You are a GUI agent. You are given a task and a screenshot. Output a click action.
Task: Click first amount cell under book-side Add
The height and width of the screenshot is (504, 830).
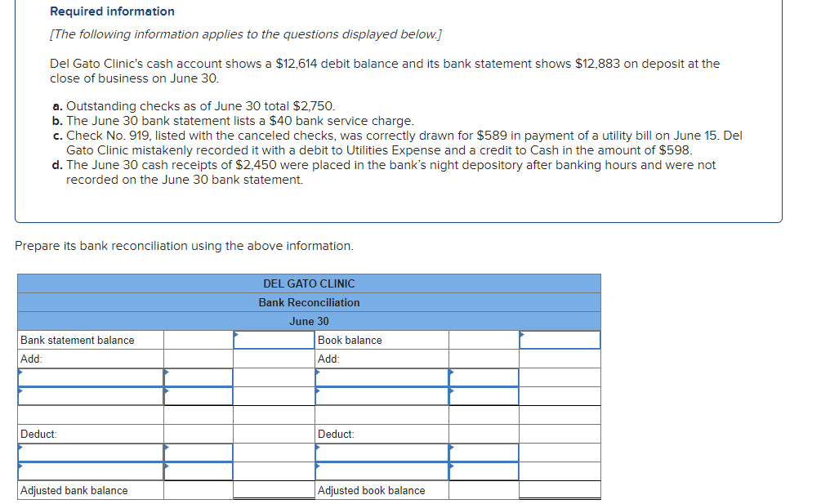click(484, 377)
